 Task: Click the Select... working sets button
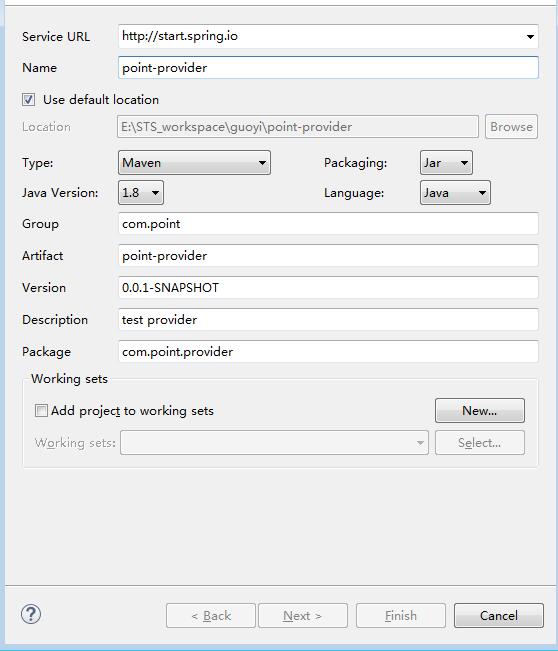coord(480,443)
